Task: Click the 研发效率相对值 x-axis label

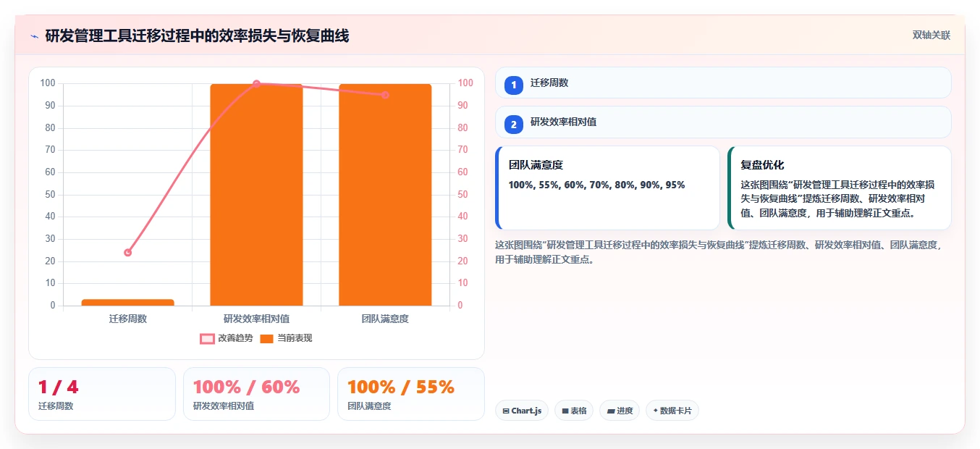Action: [x=256, y=319]
